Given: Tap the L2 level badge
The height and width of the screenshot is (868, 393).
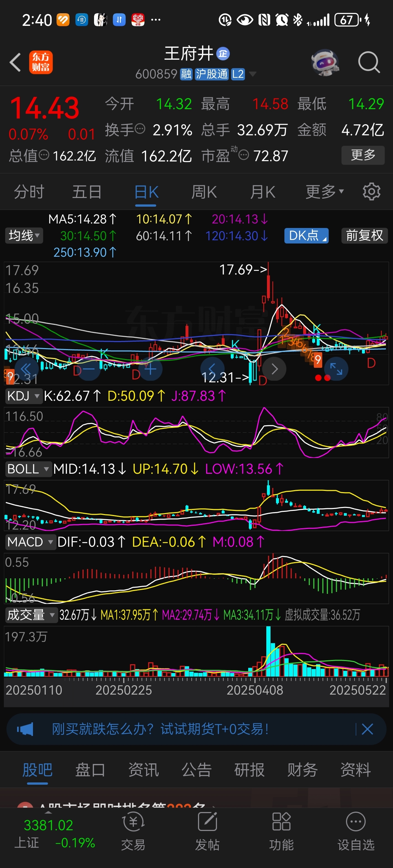Looking at the screenshot, I should [238, 74].
